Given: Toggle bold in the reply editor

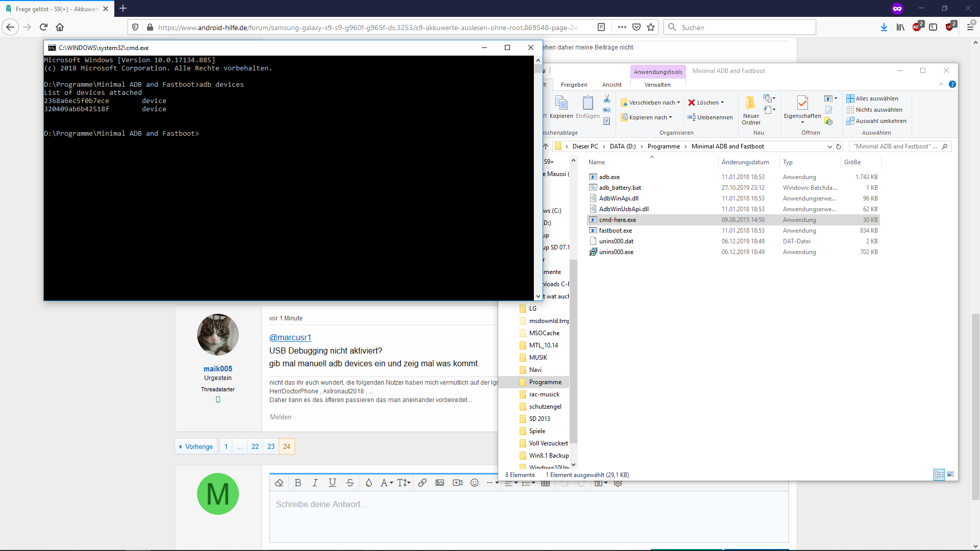Looking at the screenshot, I should pos(298,483).
